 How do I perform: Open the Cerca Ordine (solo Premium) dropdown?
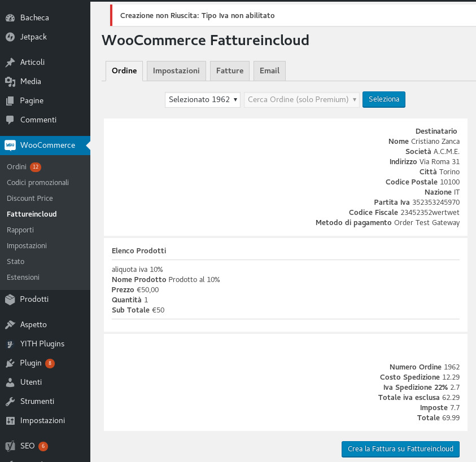coord(302,99)
